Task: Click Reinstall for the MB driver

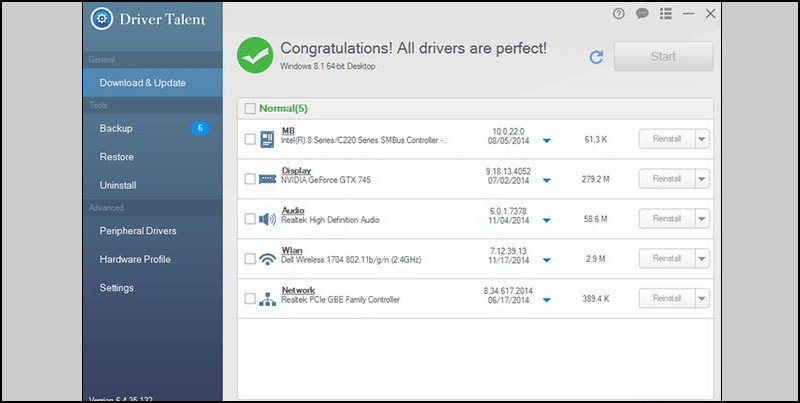Action: click(x=667, y=139)
